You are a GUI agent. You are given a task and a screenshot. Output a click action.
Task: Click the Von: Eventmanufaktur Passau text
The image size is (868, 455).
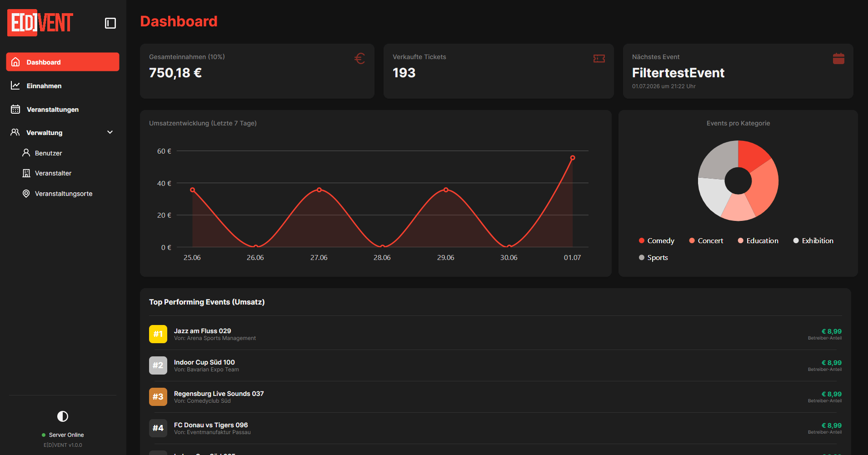212,432
